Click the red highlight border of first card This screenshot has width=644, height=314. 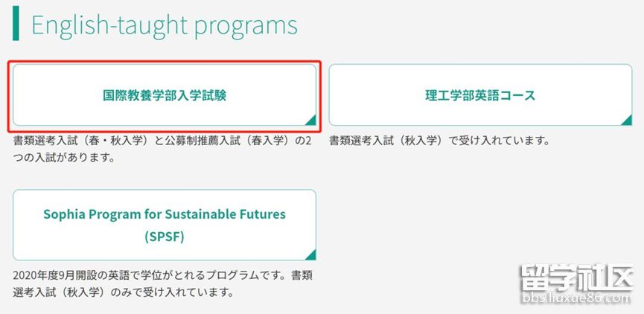[x=164, y=63]
